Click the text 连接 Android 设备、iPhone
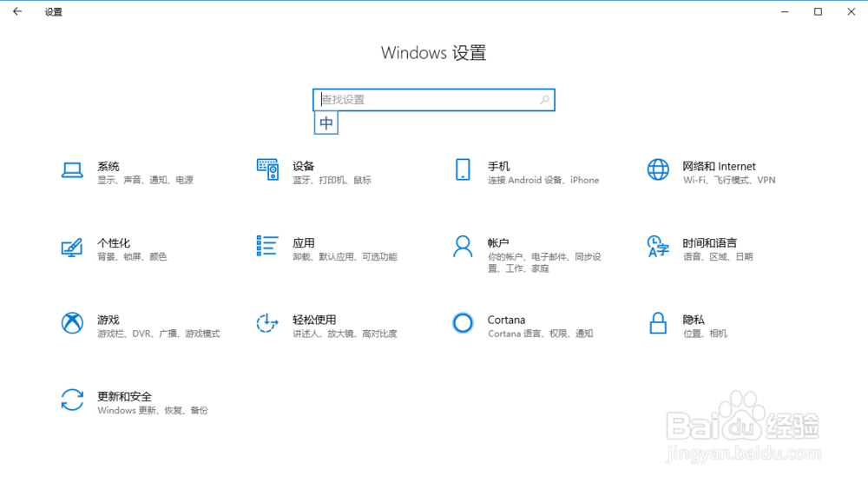 click(x=543, y=180)
